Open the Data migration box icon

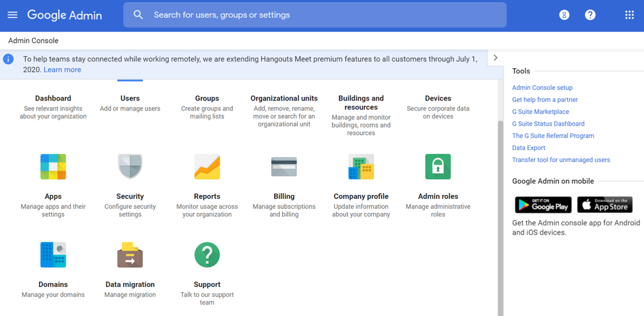[130, 255]
